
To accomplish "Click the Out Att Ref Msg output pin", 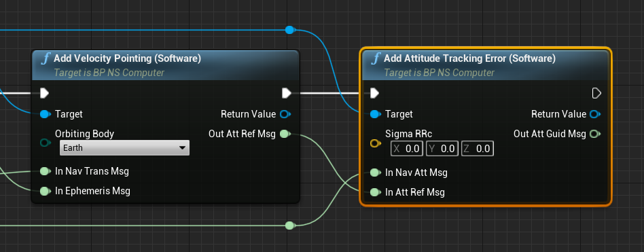I will (285, 134).
